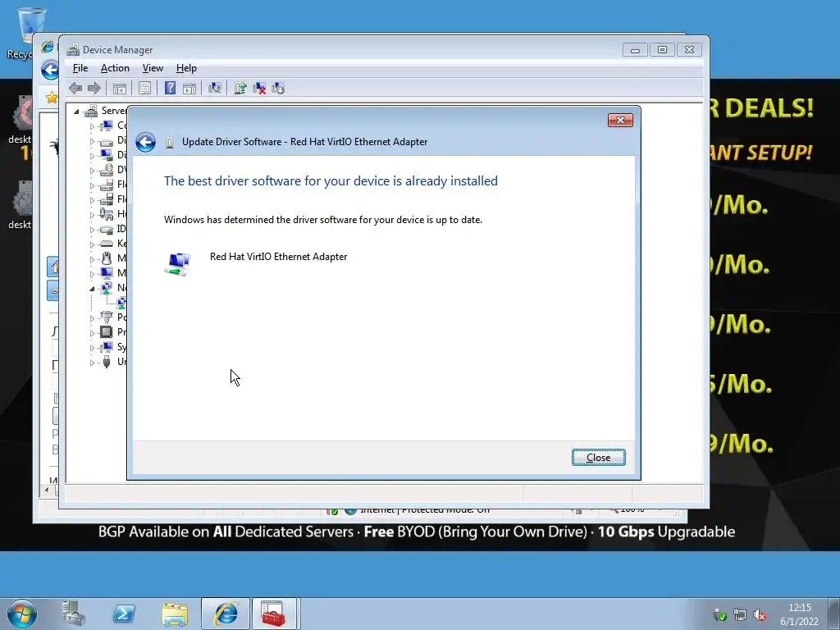Select the Universal Serial Bus controllers icon
This screenshot has width=840, height=630.
click(x=107, y=362)
